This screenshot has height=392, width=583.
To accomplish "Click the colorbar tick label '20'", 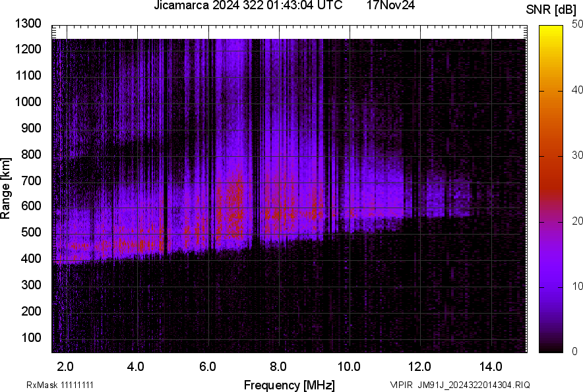I will (577, 221).
